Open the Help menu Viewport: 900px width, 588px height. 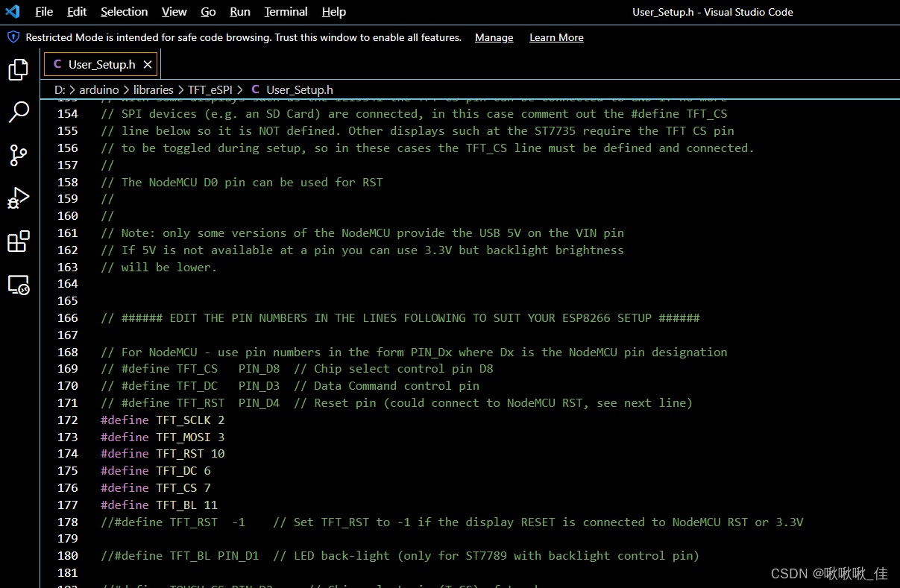coord(334,12)
